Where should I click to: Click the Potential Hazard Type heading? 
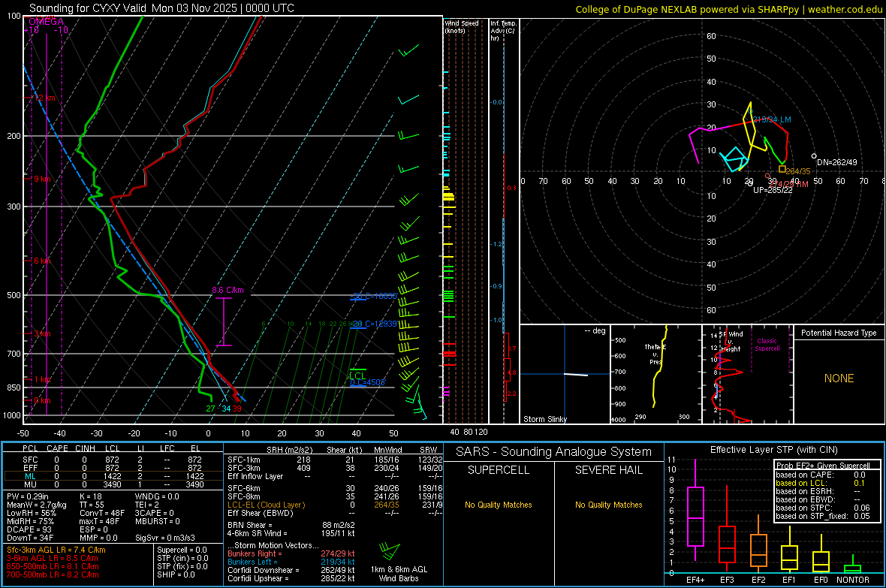[839, 333]
